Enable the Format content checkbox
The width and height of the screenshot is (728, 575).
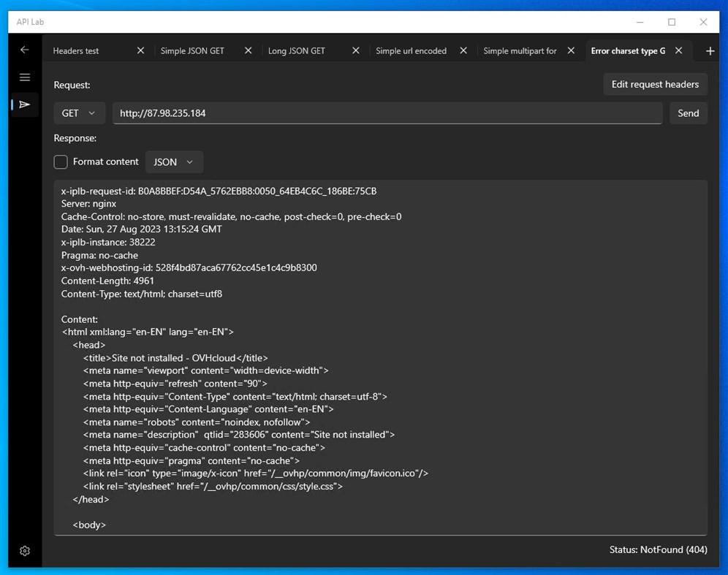point(61,161)
